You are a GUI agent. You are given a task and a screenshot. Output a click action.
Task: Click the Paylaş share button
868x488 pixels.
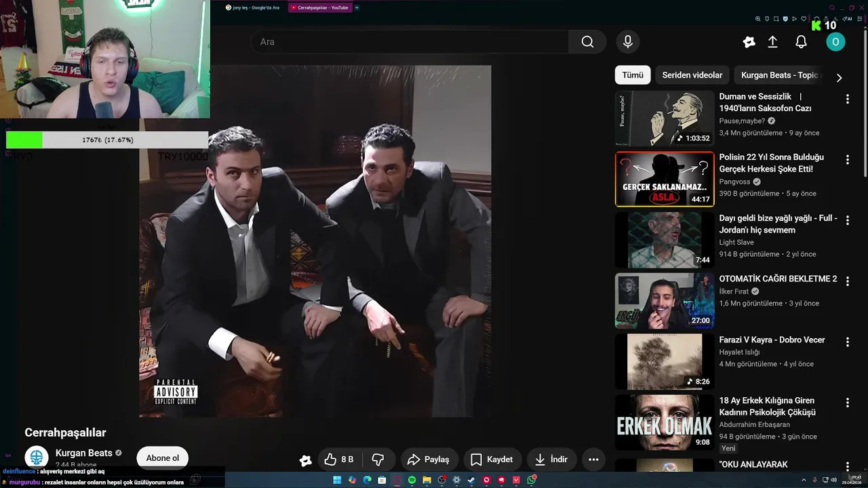[429, 460]
